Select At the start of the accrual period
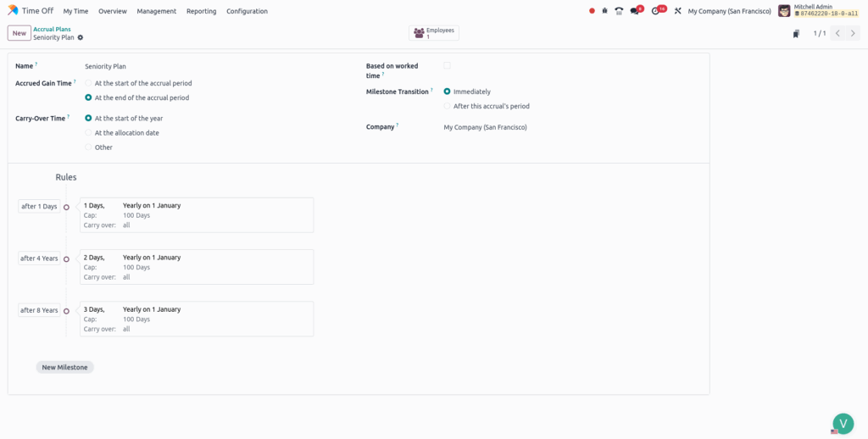Image resolution: width=868 pixels, height=439 pixels. (x=89, y=83)
